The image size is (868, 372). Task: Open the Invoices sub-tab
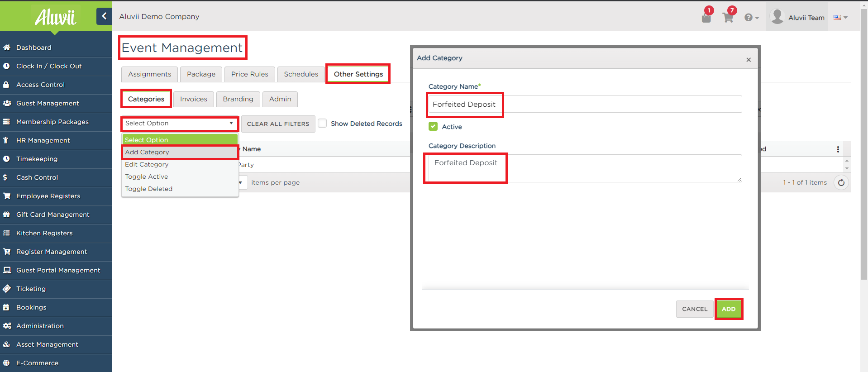tap(194, 99)
